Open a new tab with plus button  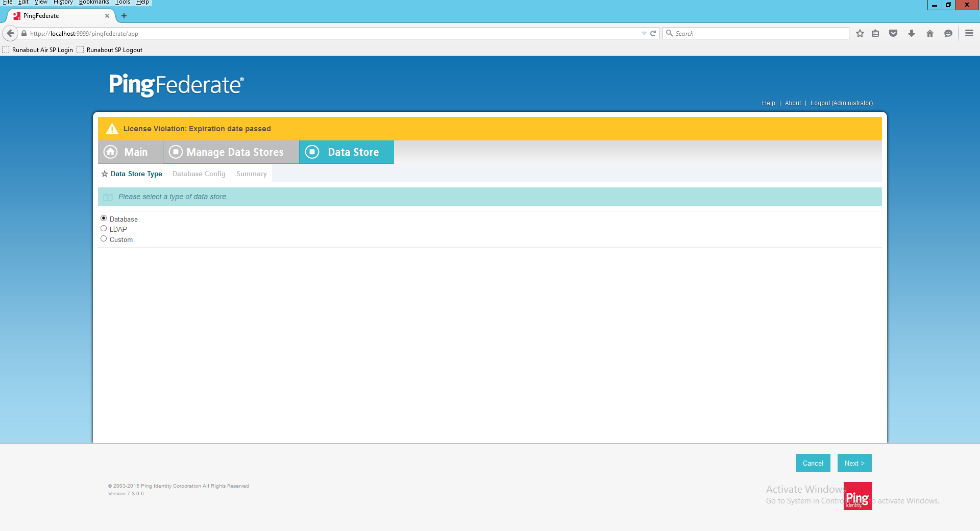pyautogui.click(x=124, y=16)
